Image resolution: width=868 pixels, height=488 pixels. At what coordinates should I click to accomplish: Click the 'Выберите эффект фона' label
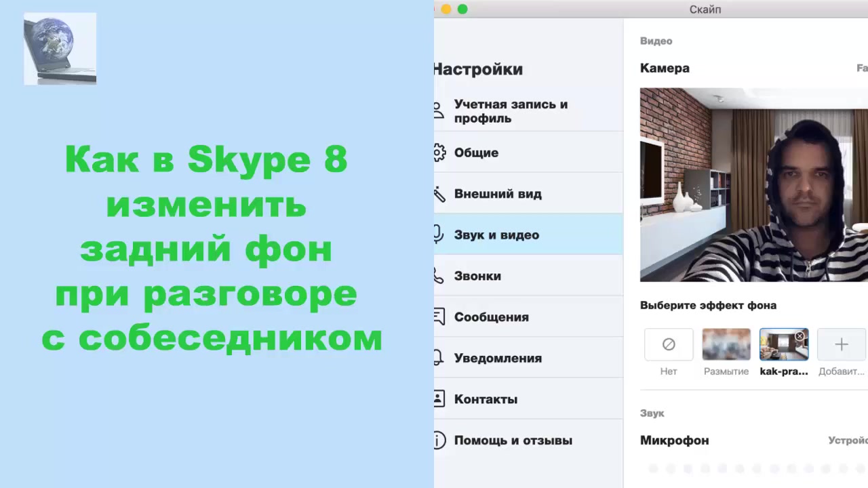[x=708, y=306]
